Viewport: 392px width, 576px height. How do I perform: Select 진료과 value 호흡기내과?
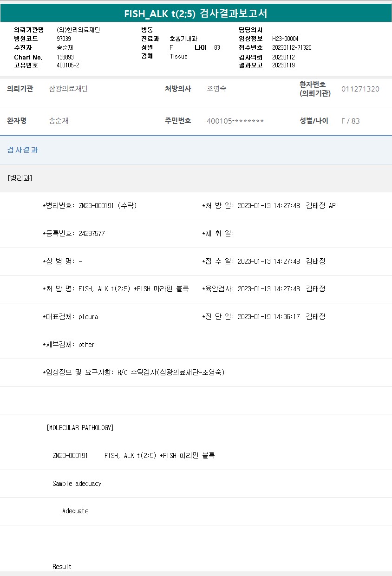[183, 39]
